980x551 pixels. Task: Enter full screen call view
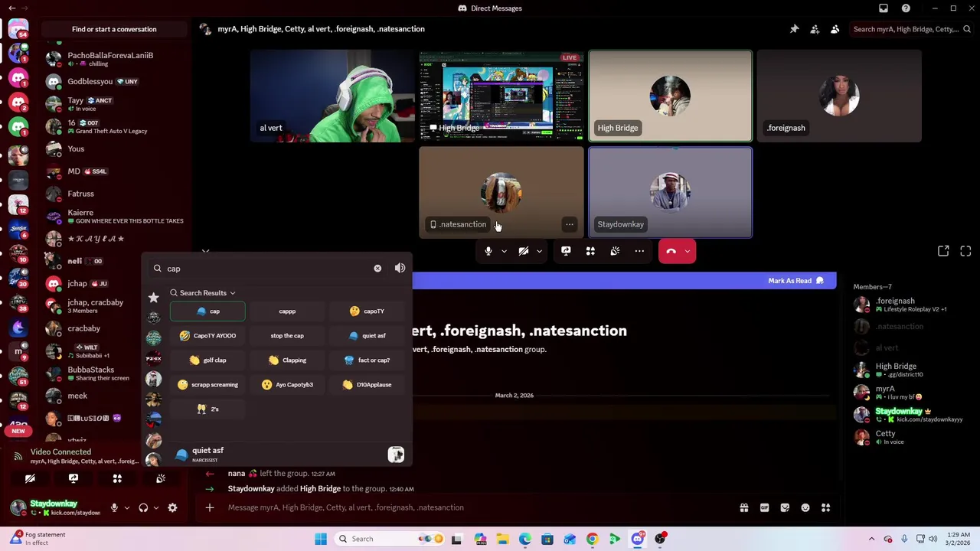click(x=965, y=251)
